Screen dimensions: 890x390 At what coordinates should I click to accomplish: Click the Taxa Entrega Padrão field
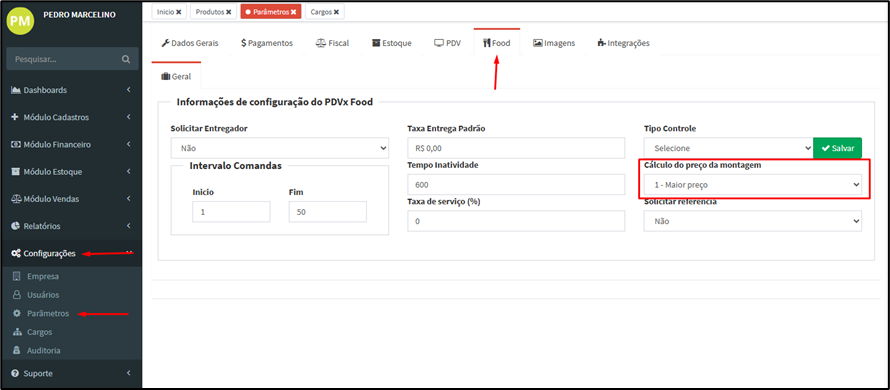[x=516, y=148]
